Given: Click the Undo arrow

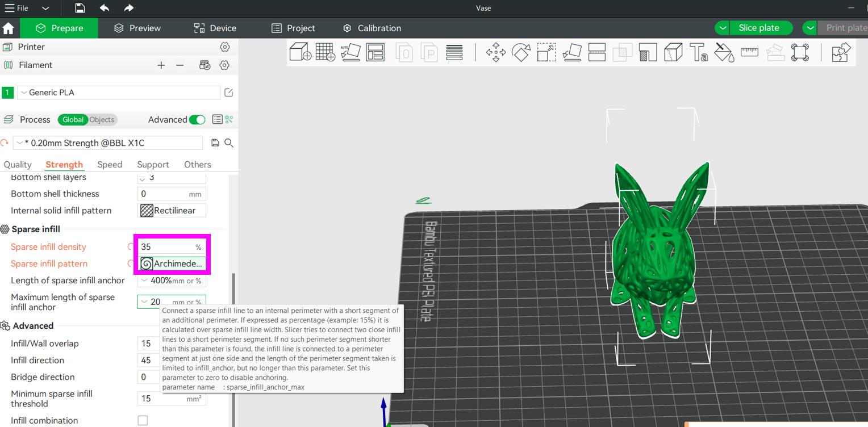Looking at the screenshot, I should (105, 8).
